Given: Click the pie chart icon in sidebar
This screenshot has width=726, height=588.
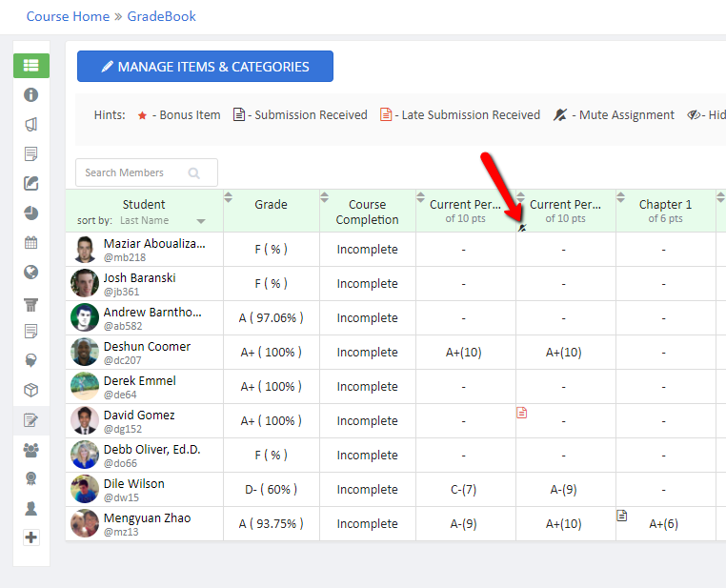Looking at the screenshot, I should [x=31, y=213].
